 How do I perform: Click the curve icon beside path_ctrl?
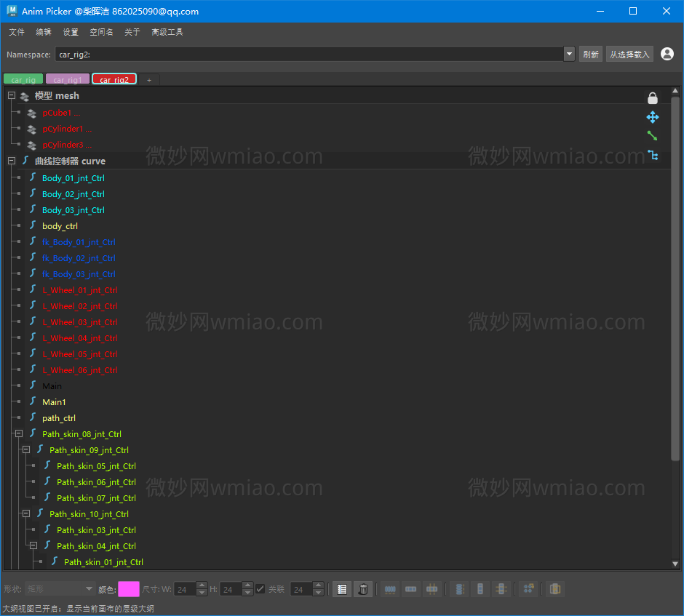pyautogui.click(x=33, y=417)
